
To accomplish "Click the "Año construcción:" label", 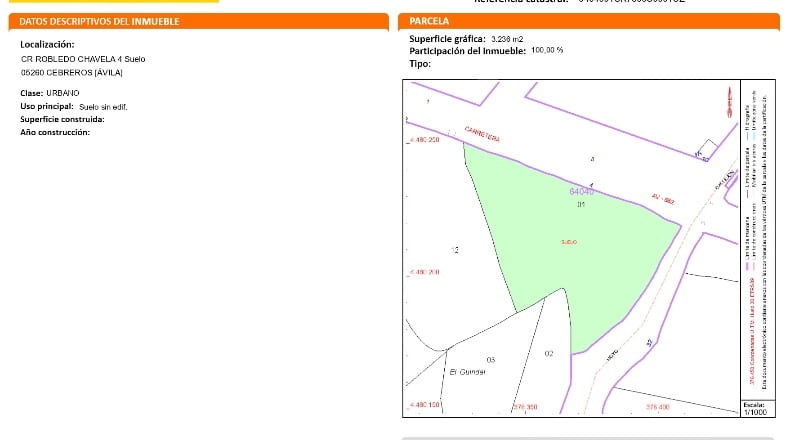I will [55, 132].
